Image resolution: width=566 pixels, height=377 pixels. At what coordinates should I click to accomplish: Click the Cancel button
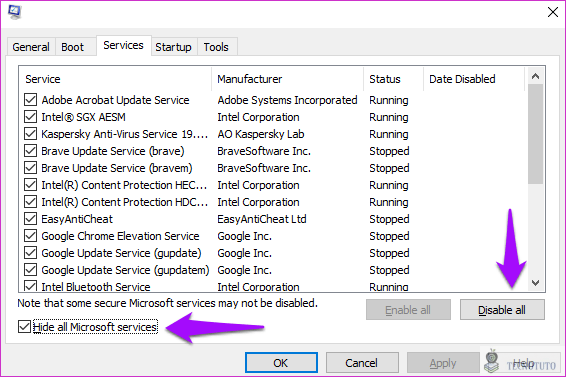coord(362,363)
